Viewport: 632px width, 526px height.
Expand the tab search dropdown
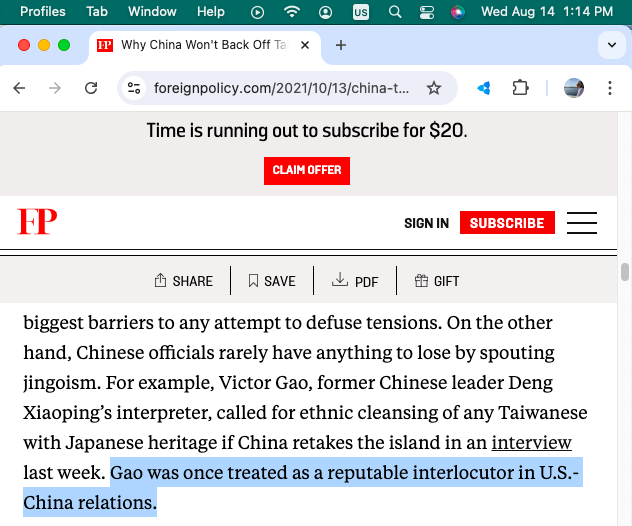[610, 45]
